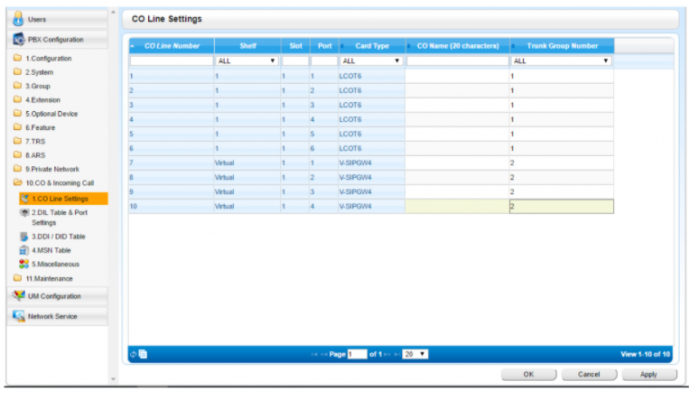Open DDI / DID Table icon
This screenshot has height=400, width=699.
(x=24, y=236)
